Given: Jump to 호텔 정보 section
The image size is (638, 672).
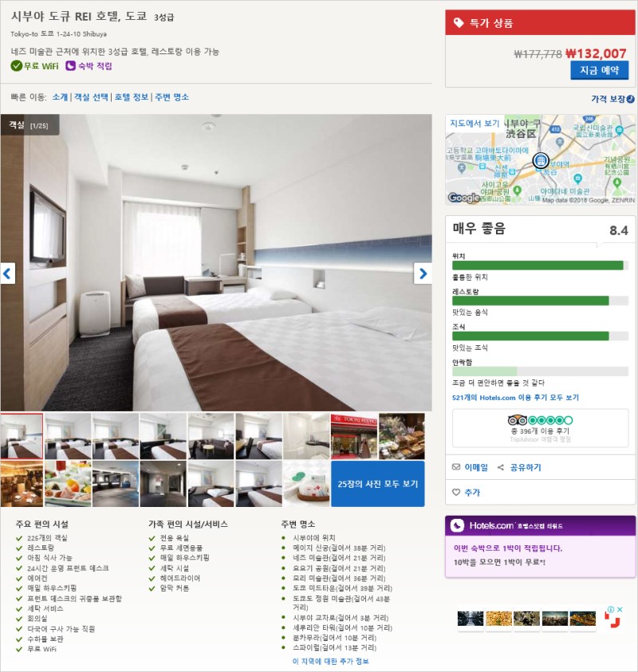Looking at the screenshot, I should coord(132,97).
